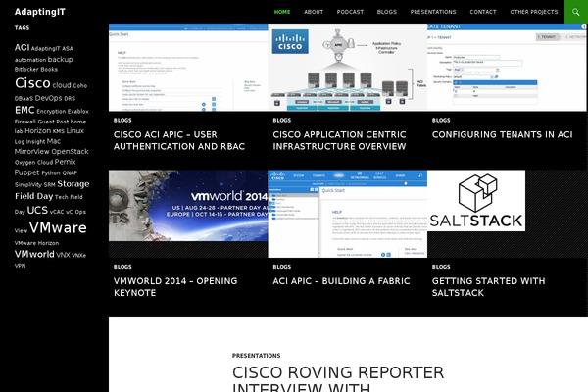The width and height of the screenshot is (588, 392).
Task: Select the Puppet tag
Action: tap(26, 172)
